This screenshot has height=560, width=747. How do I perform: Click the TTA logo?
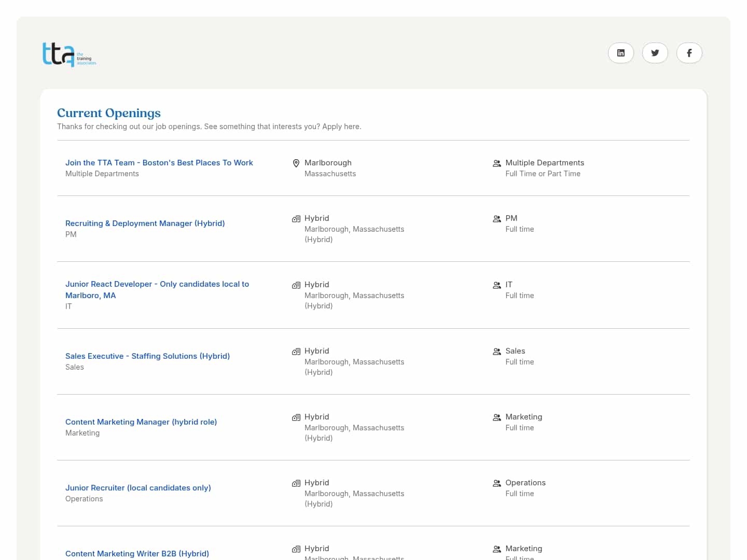pos(69,54)
